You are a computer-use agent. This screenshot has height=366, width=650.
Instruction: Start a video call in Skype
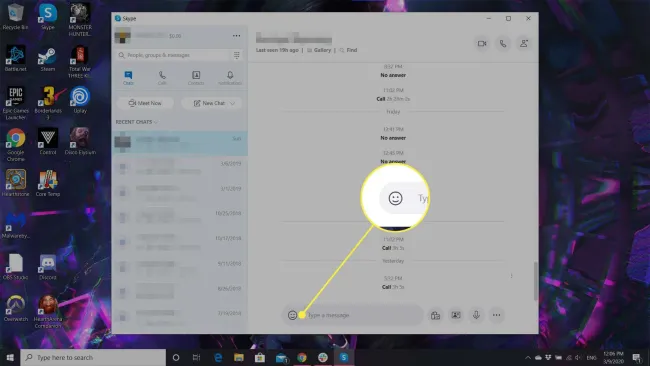click(x=482, y=44)
